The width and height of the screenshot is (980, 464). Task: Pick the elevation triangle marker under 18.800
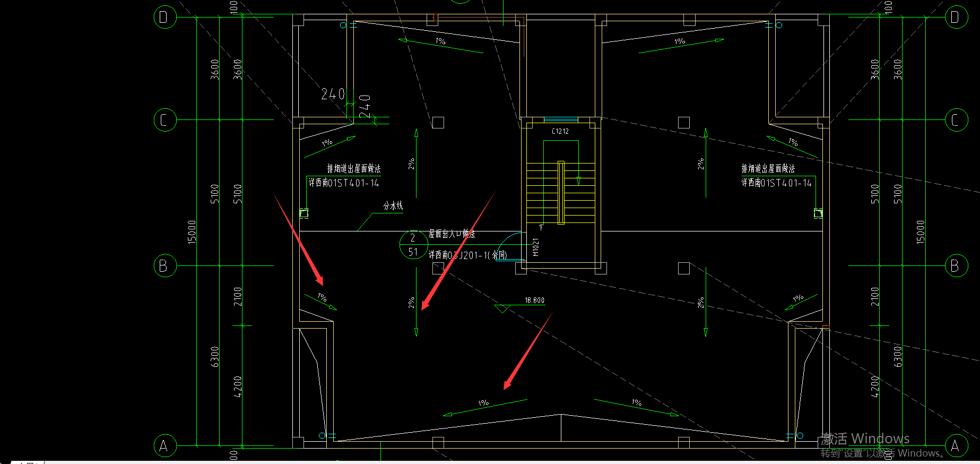coord(502,309)
